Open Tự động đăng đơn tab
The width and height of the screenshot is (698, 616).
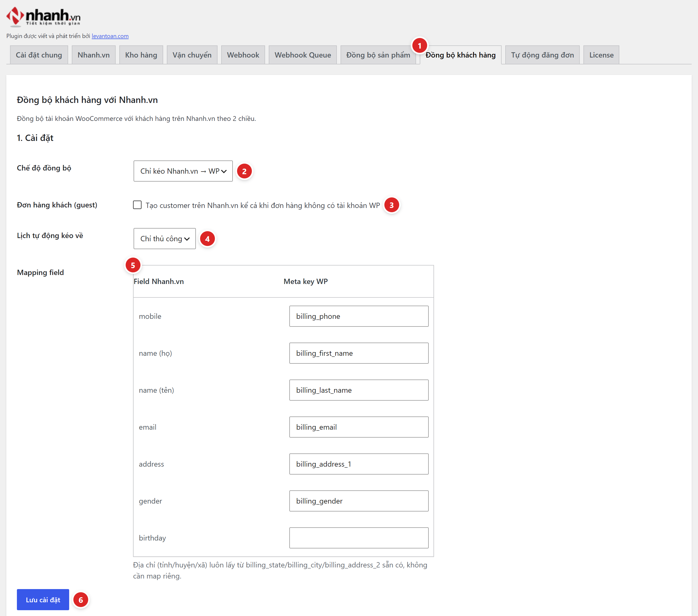[542, 55]
